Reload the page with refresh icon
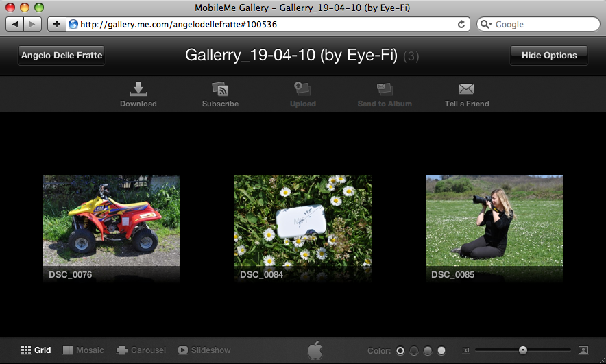 [x=461, y=25]
